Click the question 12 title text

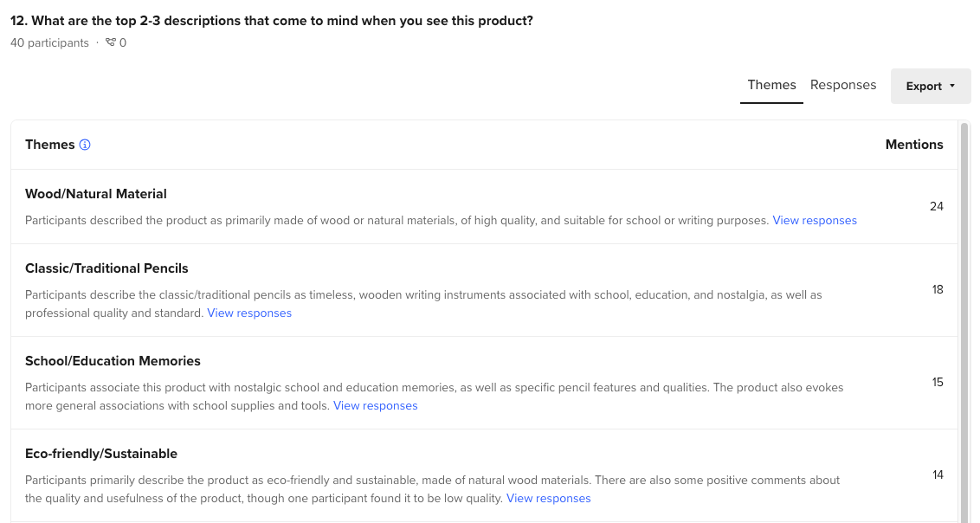point(271,20)
